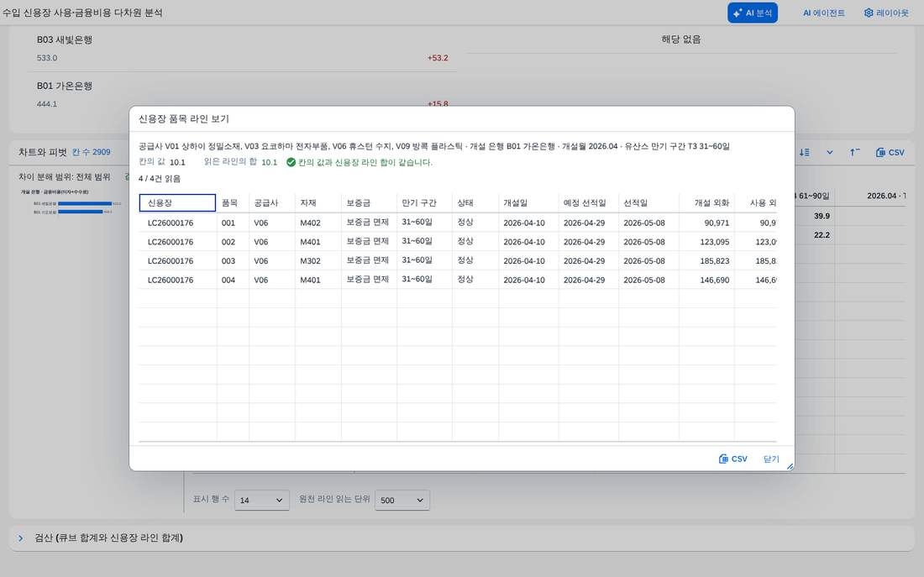
Task: Click the B01 bar in the mini chart
Action: [81, 212]
